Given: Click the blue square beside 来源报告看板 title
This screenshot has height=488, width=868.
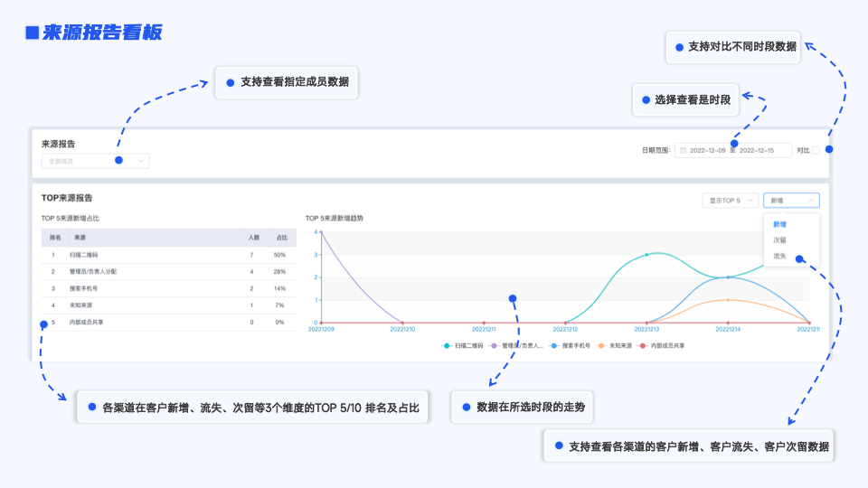Looking at the screenshot, I should coord(32,33).
